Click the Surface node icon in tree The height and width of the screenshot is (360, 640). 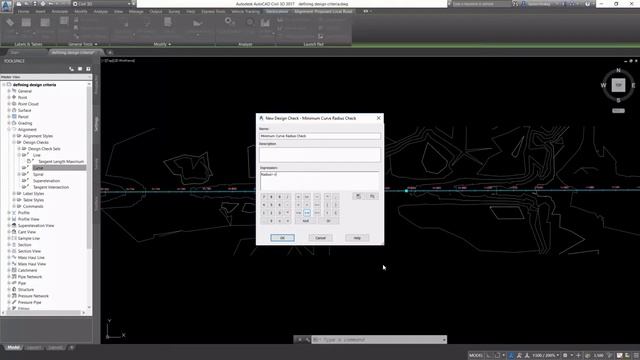(14, 110)
